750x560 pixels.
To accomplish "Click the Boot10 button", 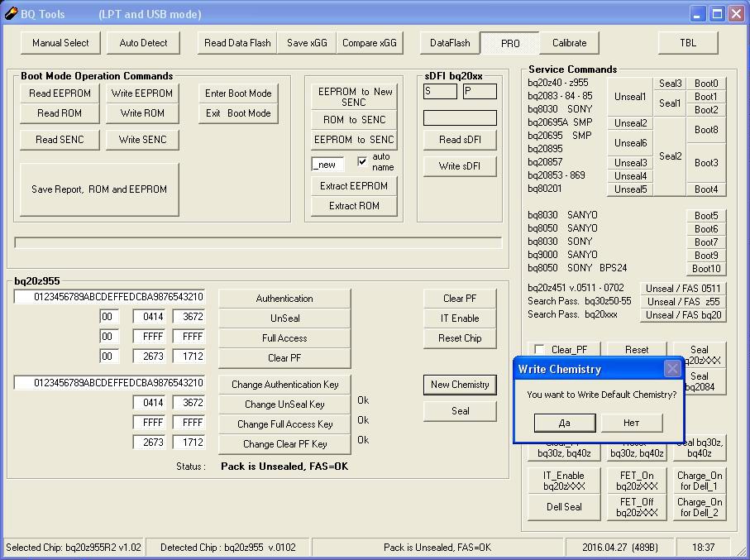I will 706,269.
